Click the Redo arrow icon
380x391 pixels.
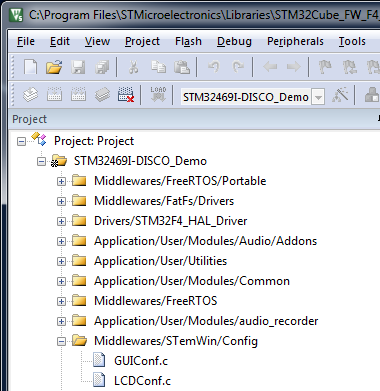(238, 67)
